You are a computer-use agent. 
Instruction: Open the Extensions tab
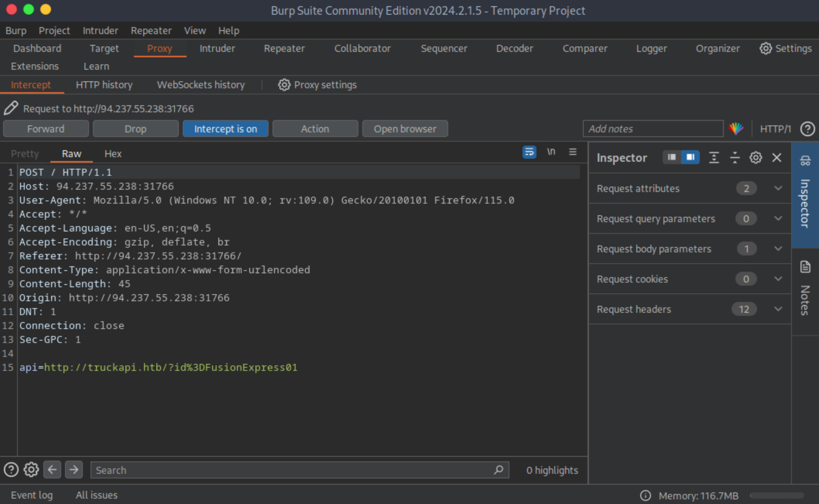tap(35, 66)
